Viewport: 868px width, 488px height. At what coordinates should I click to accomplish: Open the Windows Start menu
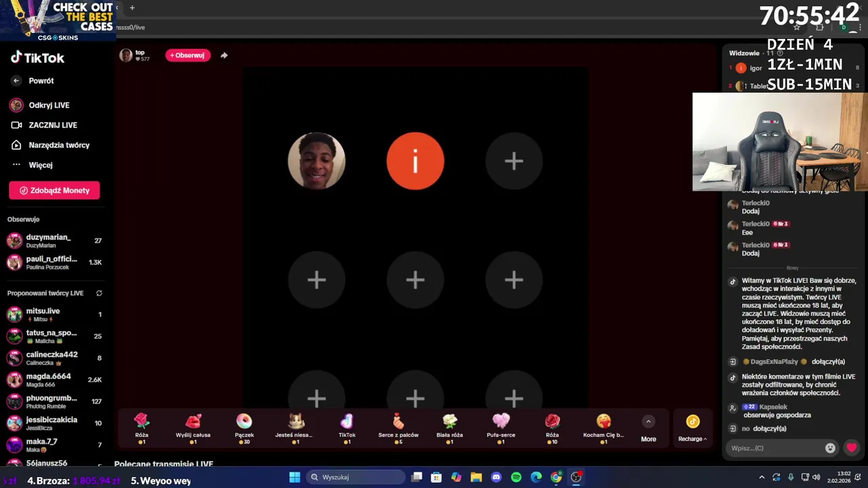point(295,477)
